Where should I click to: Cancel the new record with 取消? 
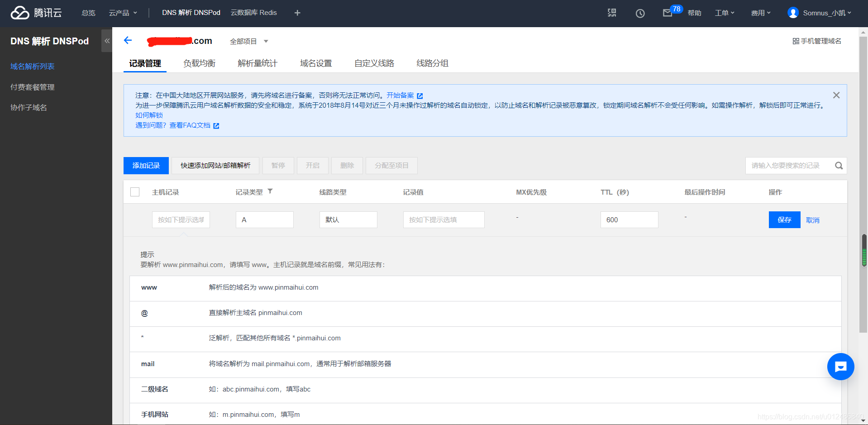point(813,220)
